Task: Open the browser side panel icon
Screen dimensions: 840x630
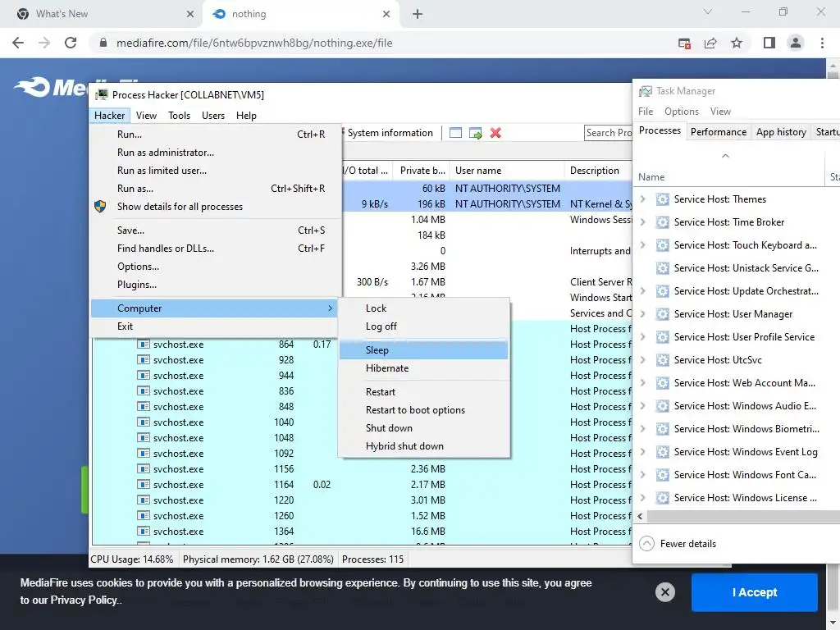Action: click(x=769, y=43)
